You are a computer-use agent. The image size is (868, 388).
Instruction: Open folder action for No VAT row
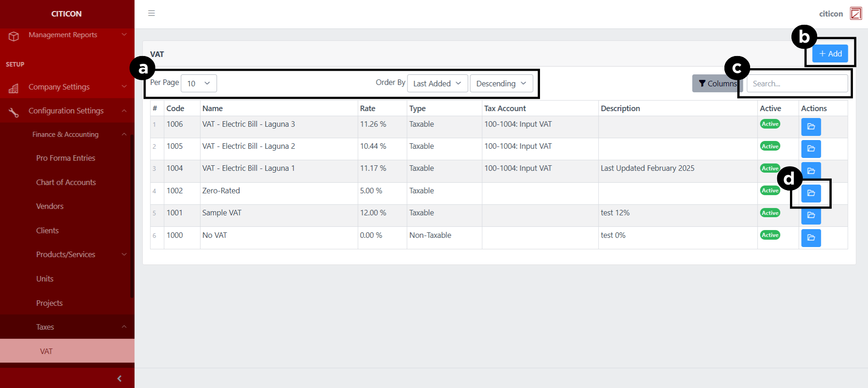click(811, 238)
